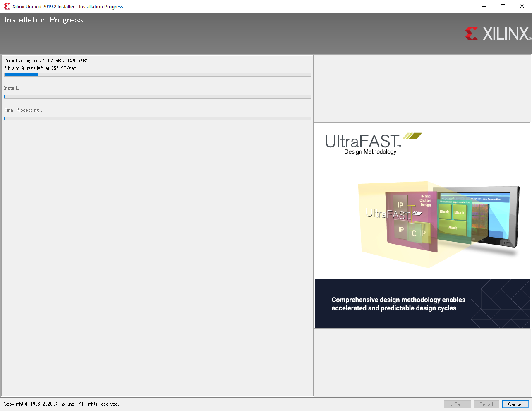Click the Xilinx installer icon in title bar

7,7
